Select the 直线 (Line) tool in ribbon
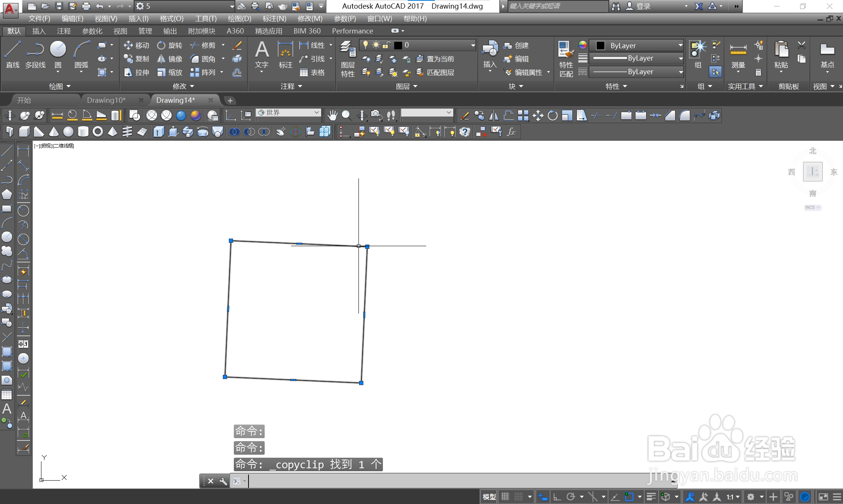The width and height of the screenshot is (843, 504). click(x=12, y=55)
